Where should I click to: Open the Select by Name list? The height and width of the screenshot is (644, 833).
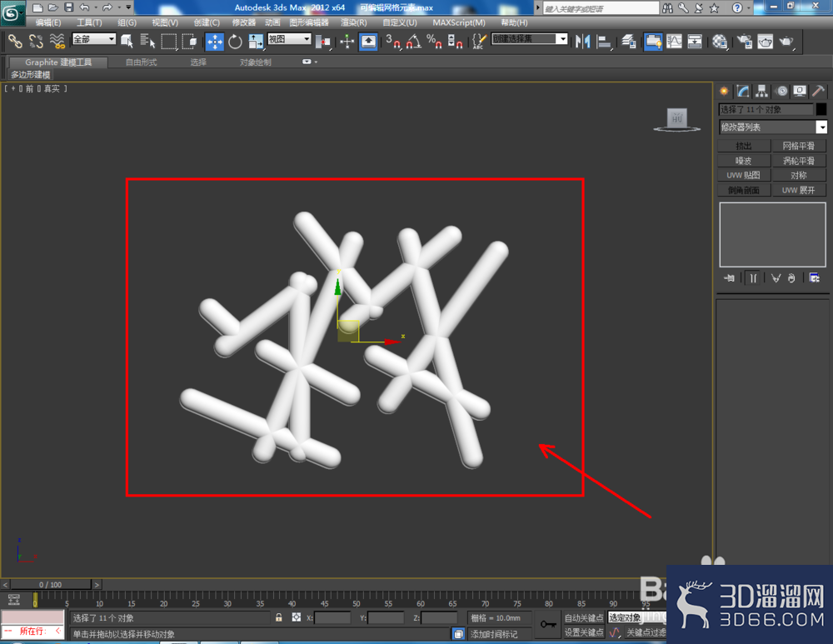pos(147,41)
